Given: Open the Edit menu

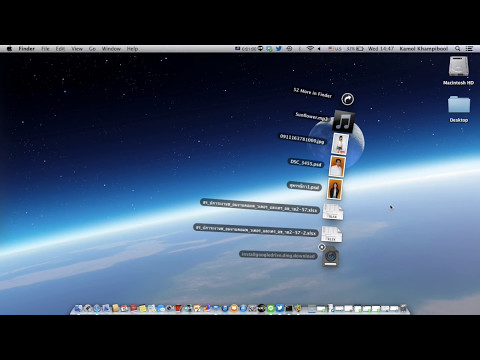Looking at the screenshot, I should click(60, 49).
